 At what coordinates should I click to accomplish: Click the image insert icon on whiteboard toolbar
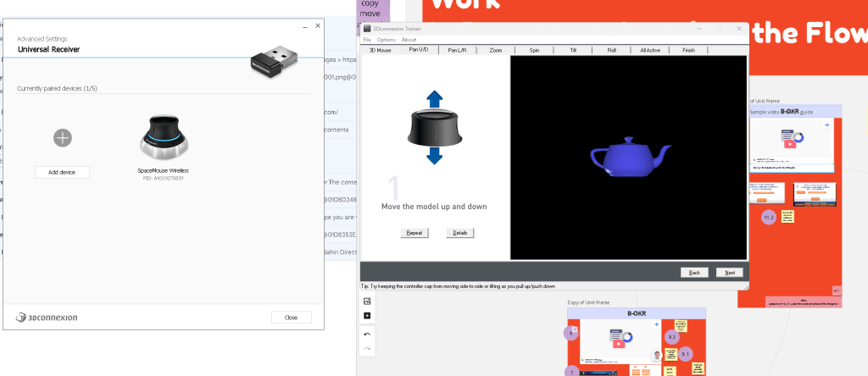(x=366, y=301)
